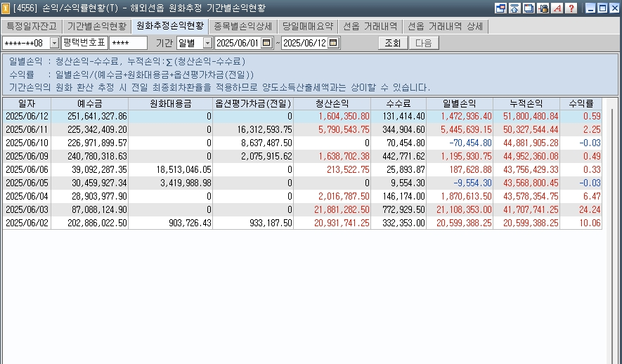
Task: Click the 조회 query button
Action: (393, 43)
